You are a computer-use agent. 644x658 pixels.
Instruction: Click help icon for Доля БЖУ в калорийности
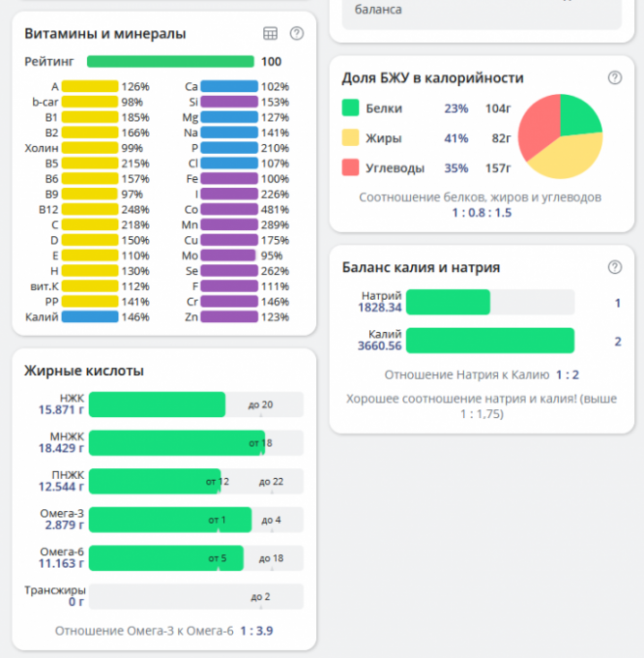click(614, 78)
